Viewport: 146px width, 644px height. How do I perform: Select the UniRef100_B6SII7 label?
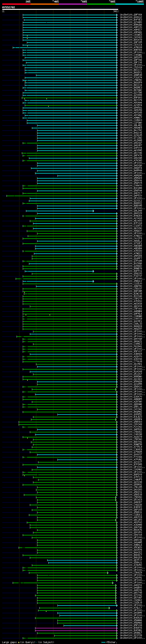131,70
